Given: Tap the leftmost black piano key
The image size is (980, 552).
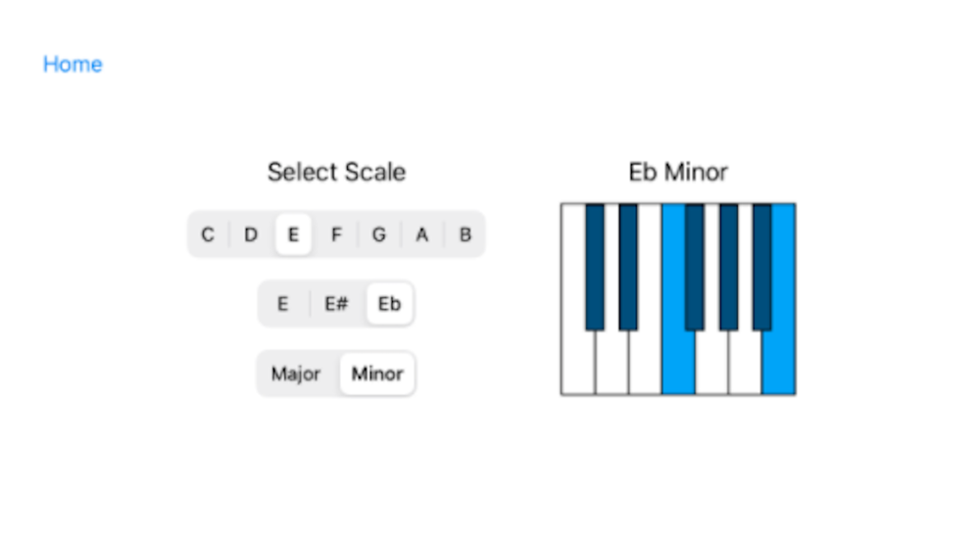Looking at the screenshot, I should (x=595, y=267).
